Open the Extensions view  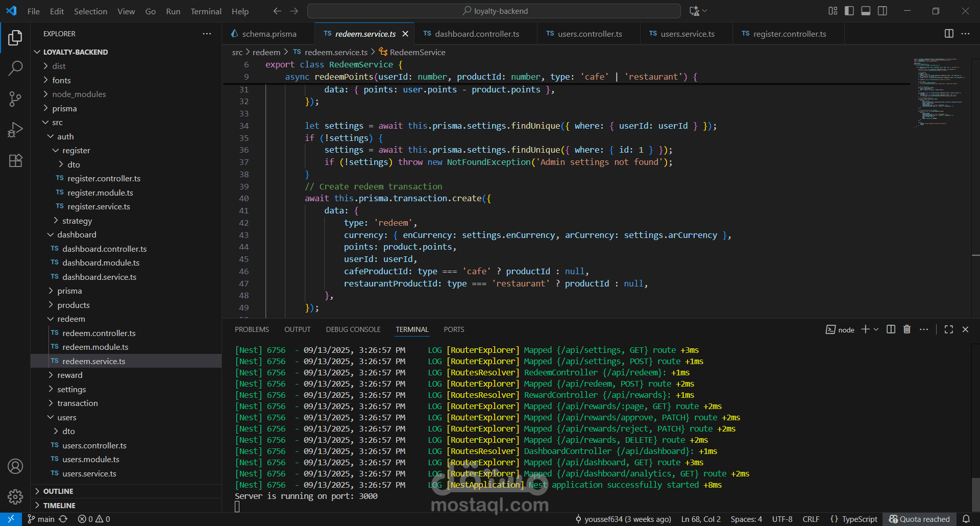[15, 161]
